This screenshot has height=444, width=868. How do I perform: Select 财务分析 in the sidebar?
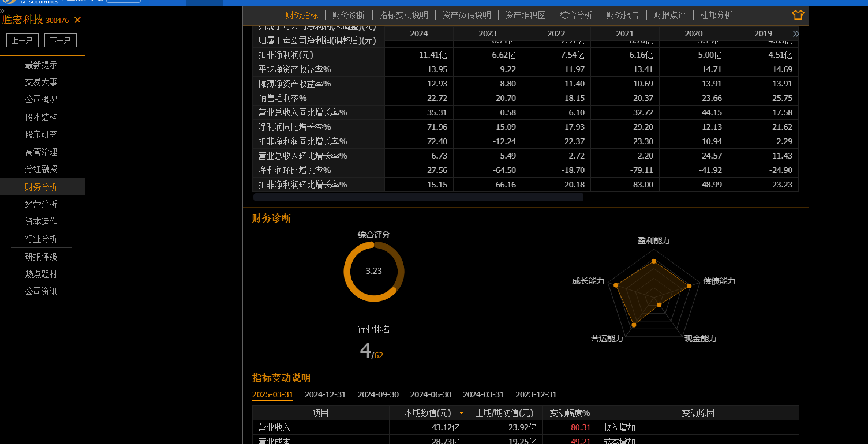41,187
